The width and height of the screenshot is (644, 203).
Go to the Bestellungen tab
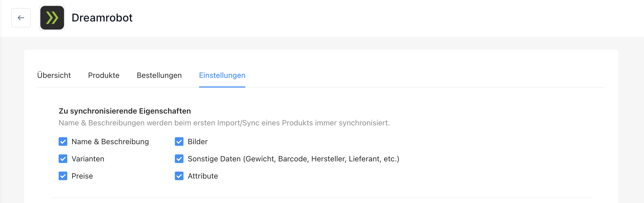(159, 75)
